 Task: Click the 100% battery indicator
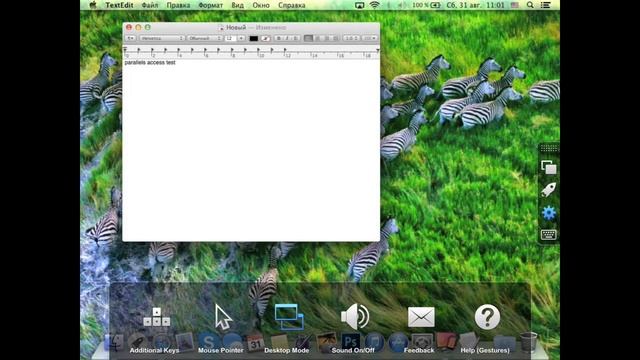[426, 5]
